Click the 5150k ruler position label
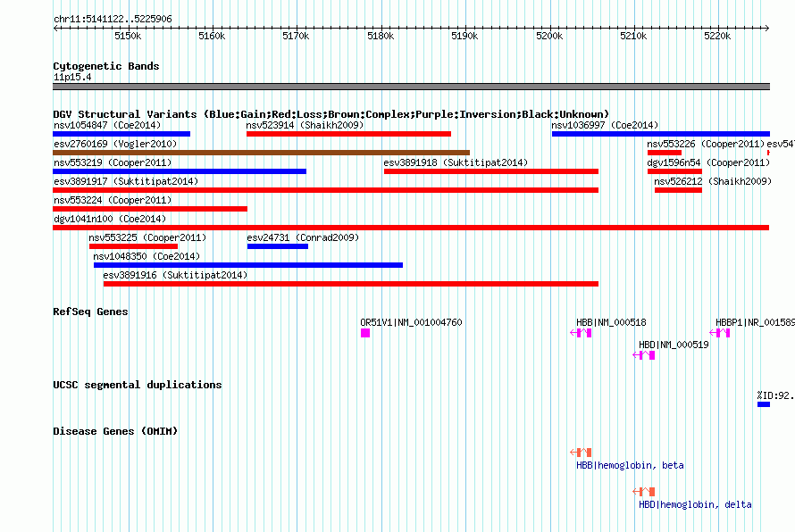This screenshot has width=795, height=532. click(128, 36)
